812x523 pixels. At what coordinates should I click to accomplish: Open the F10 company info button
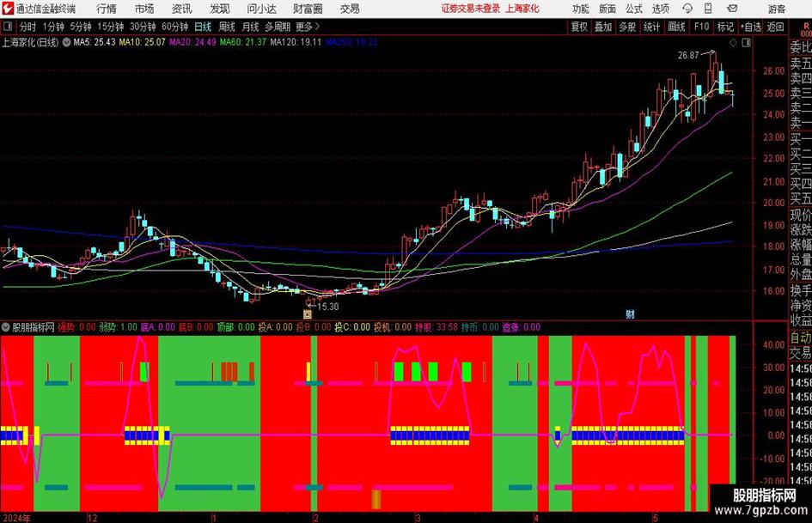click(701, 27)
